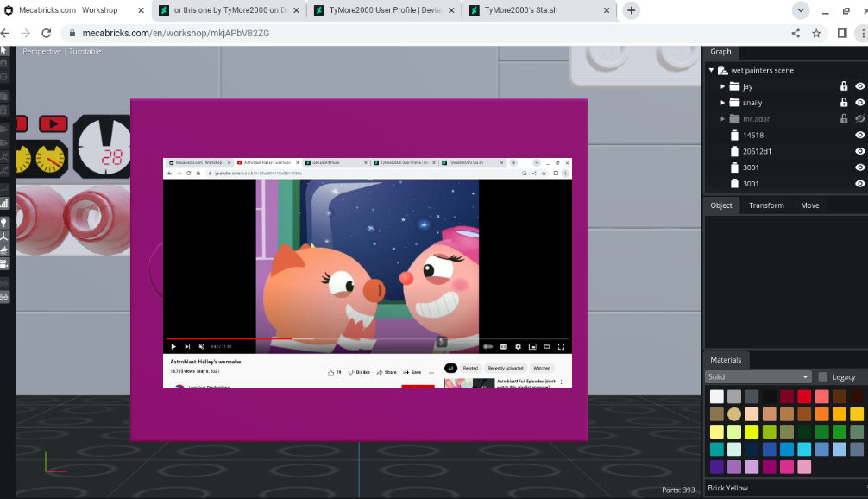
Task: Click the glasses icon in left toolbar
Action: click(3, 297)
